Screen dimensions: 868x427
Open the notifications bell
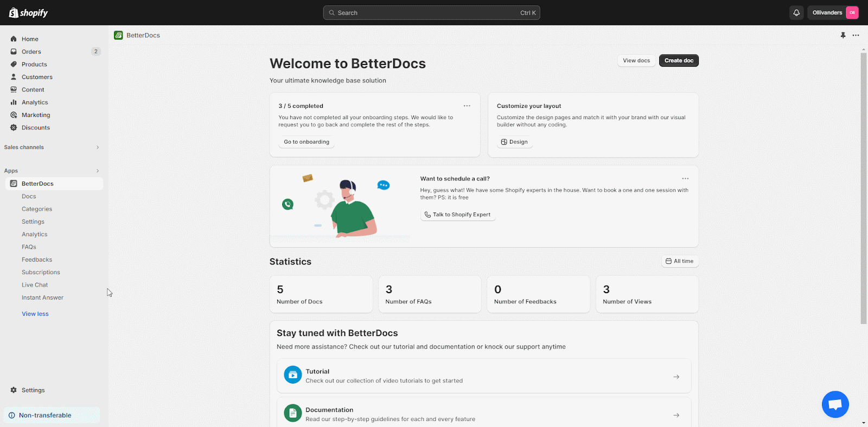(796, 12)
